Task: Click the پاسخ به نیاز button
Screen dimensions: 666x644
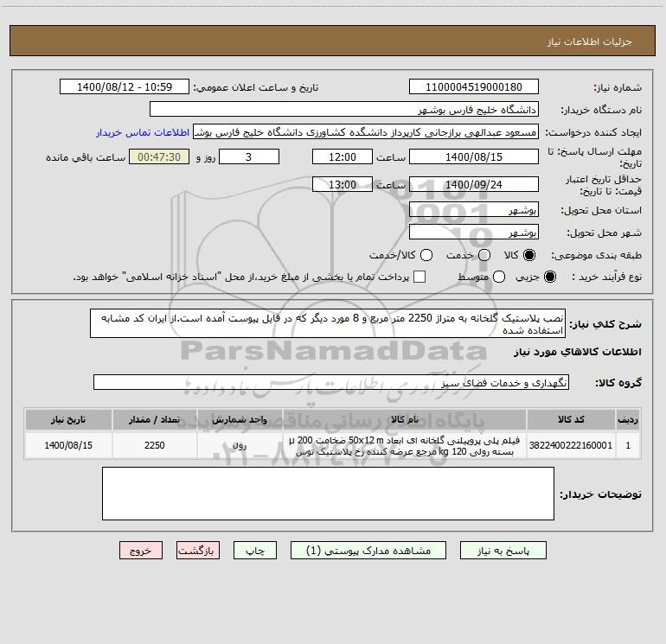Action: pos(503,551)
